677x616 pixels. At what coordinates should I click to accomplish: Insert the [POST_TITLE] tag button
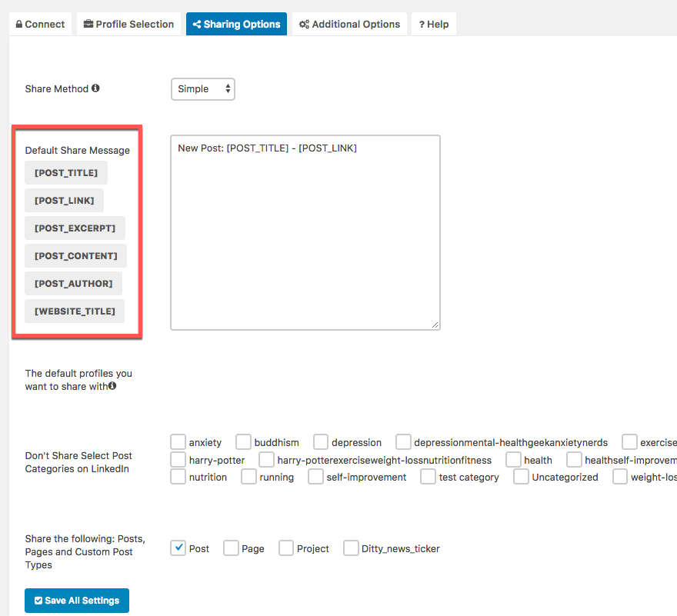(x=66, y=173)
